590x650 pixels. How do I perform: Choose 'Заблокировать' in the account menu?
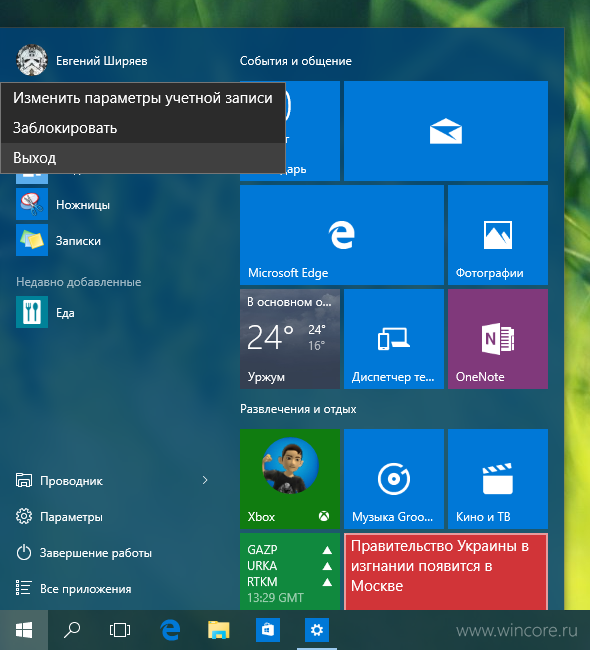[143, 128]
